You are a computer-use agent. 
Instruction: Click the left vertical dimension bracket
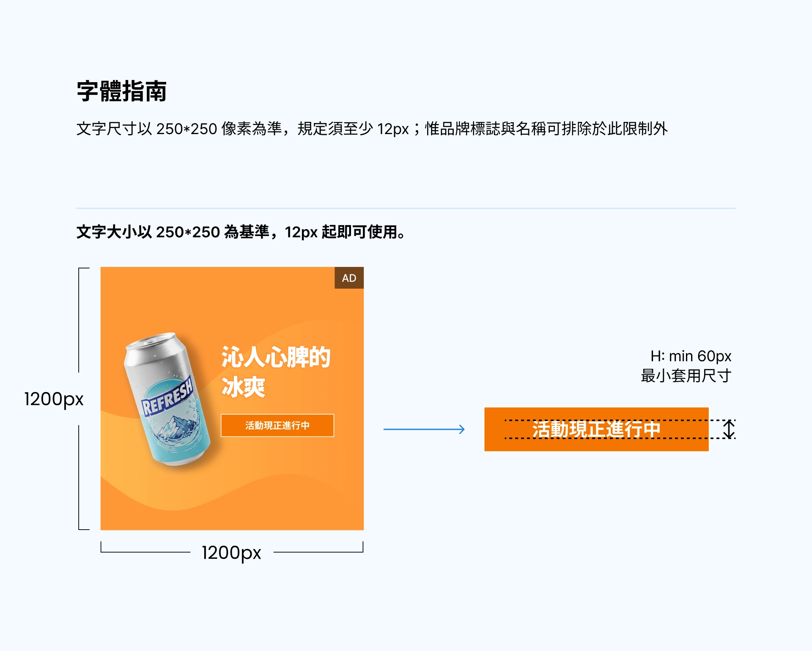point(84,398)
